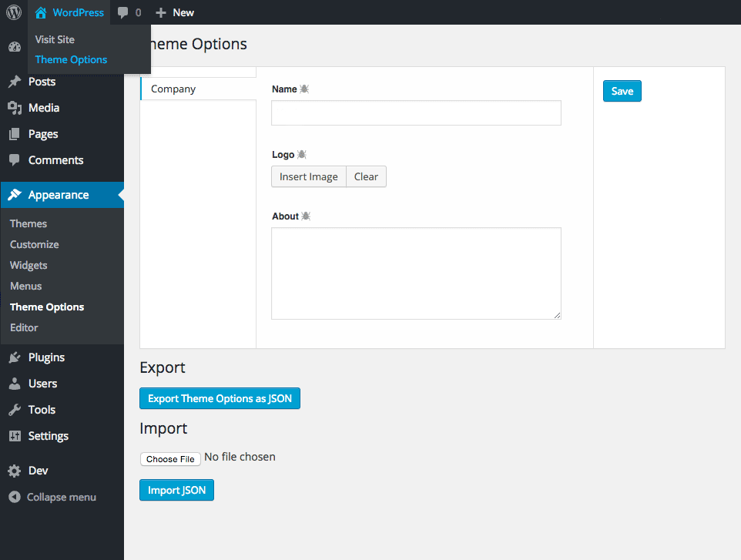Focus the Name text field
The image size is (741, 560).
(417, 113)
